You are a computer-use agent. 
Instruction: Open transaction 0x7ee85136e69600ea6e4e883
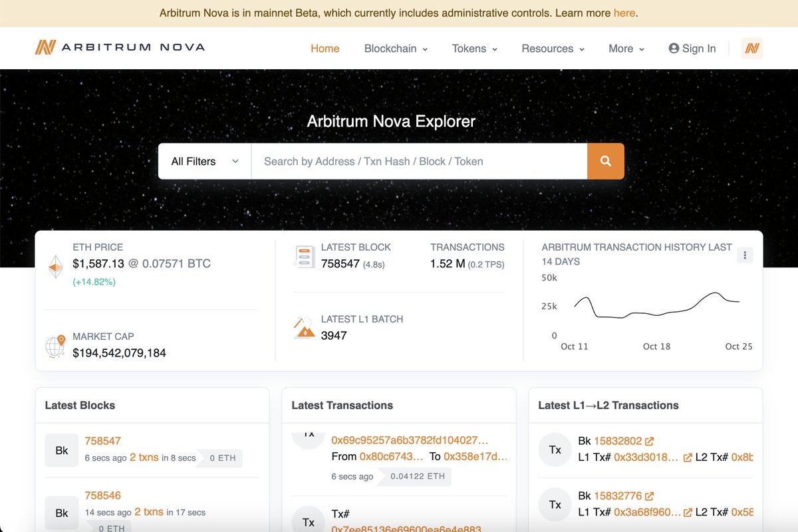click(x=406, y=528)
